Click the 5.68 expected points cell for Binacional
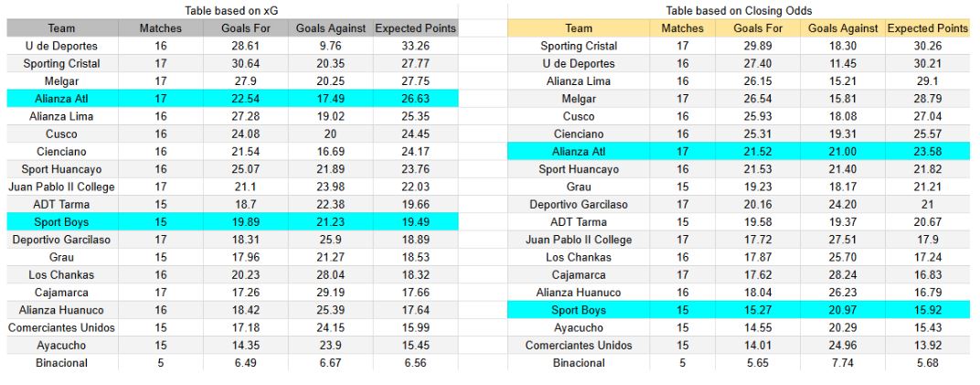Image resolution: width=980 pixels, height=385 pixels. pos(927,363)
